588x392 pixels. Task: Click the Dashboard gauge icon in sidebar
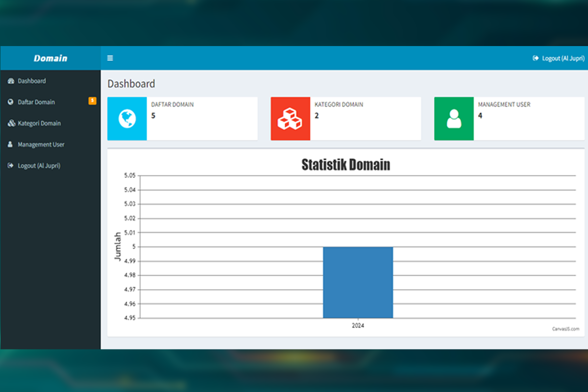11,81
